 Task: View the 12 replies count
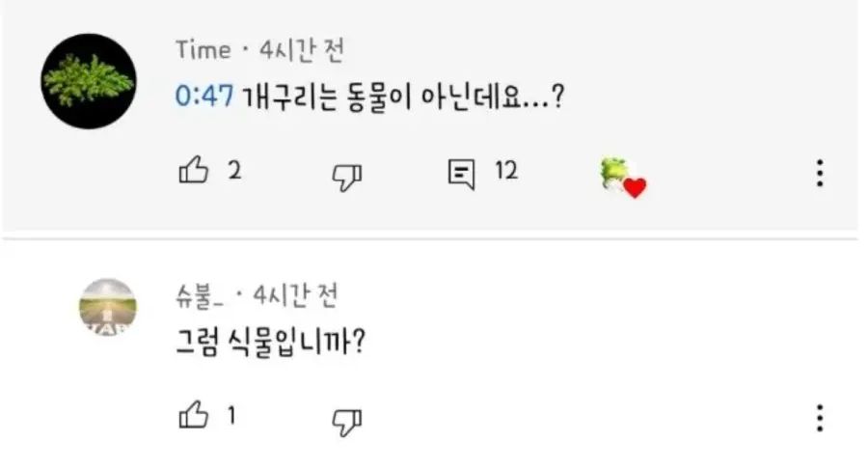point(506,171)
